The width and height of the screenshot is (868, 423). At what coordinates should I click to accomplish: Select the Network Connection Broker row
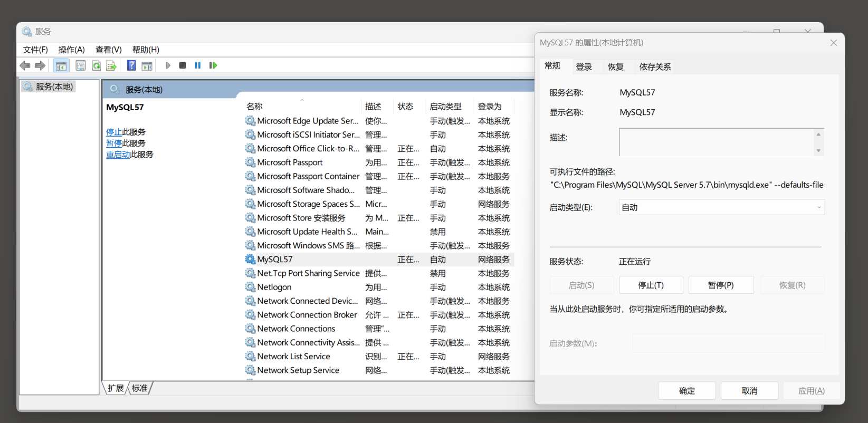[379, 315]
